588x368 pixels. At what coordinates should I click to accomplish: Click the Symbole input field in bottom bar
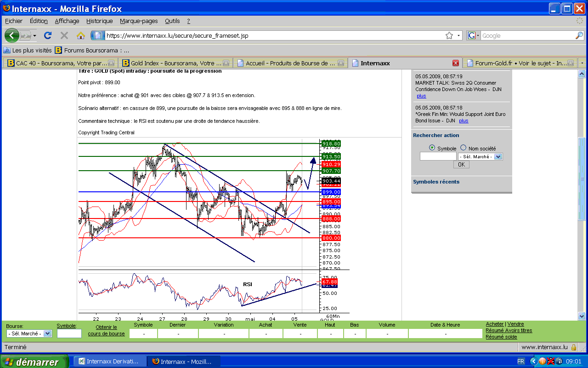69,333
